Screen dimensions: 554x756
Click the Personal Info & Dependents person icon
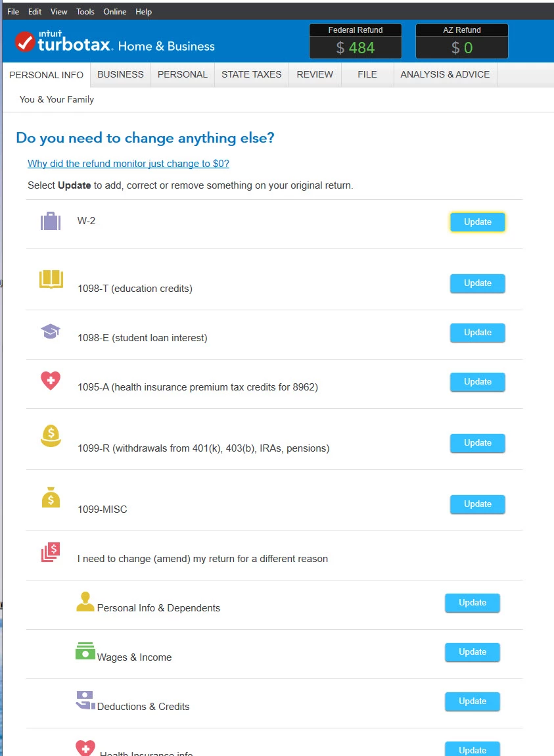(x=85, y=602)
